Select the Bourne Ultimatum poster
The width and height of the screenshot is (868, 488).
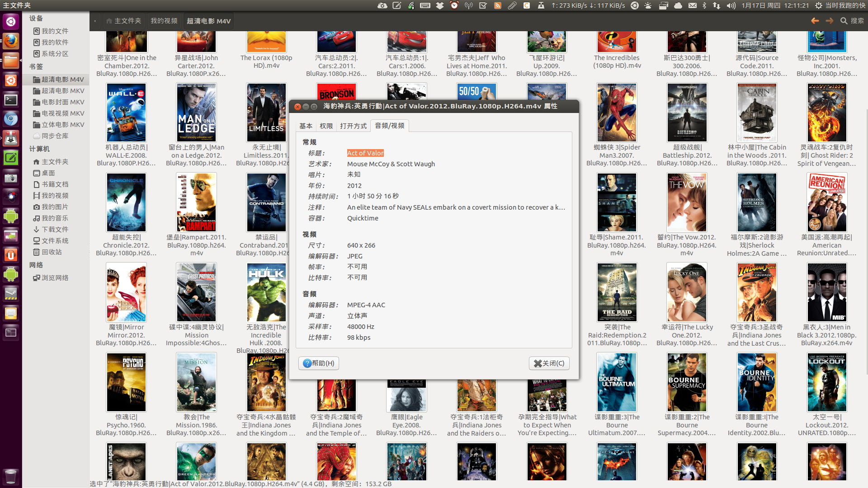pyautogui.click(x=617, y=382)
